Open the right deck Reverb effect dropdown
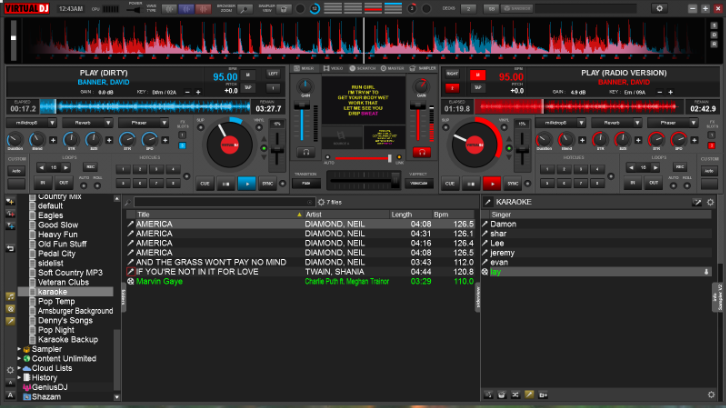The width and height of the screenshot is (726, 408). click(616, 123)
